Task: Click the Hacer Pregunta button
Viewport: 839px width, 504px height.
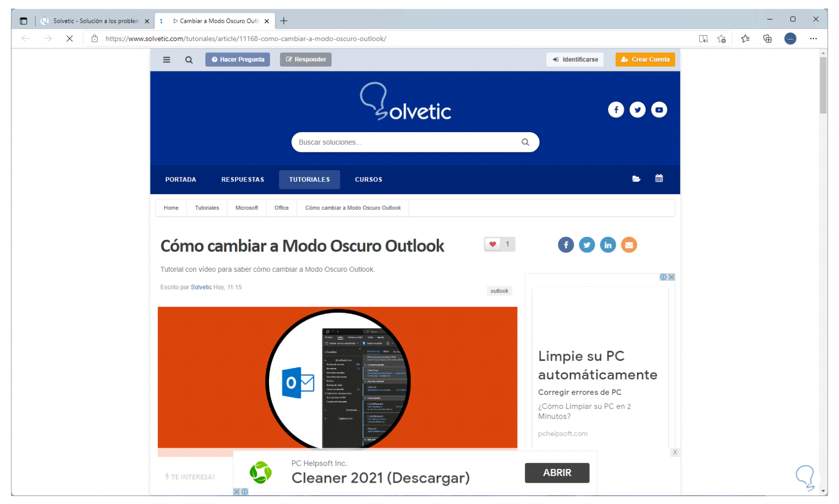Action: (x=237, y=59)
